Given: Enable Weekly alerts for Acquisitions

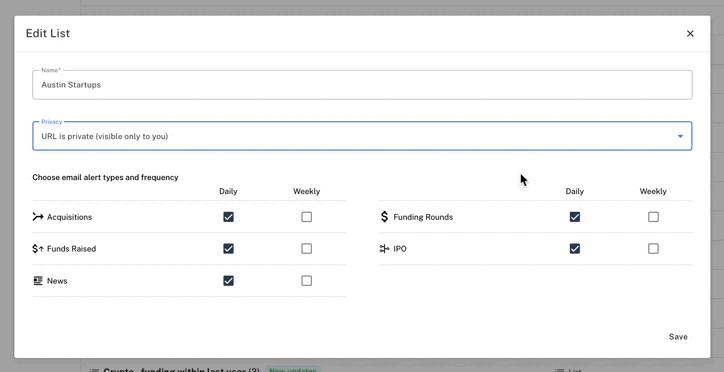Looking at the screenshot, I should pos(307,217).
